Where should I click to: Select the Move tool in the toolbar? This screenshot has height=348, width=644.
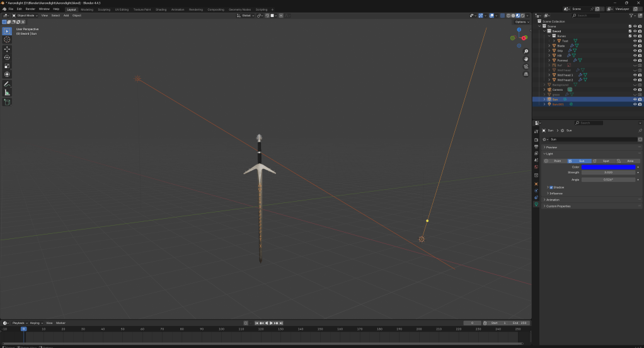coord(7,49)
